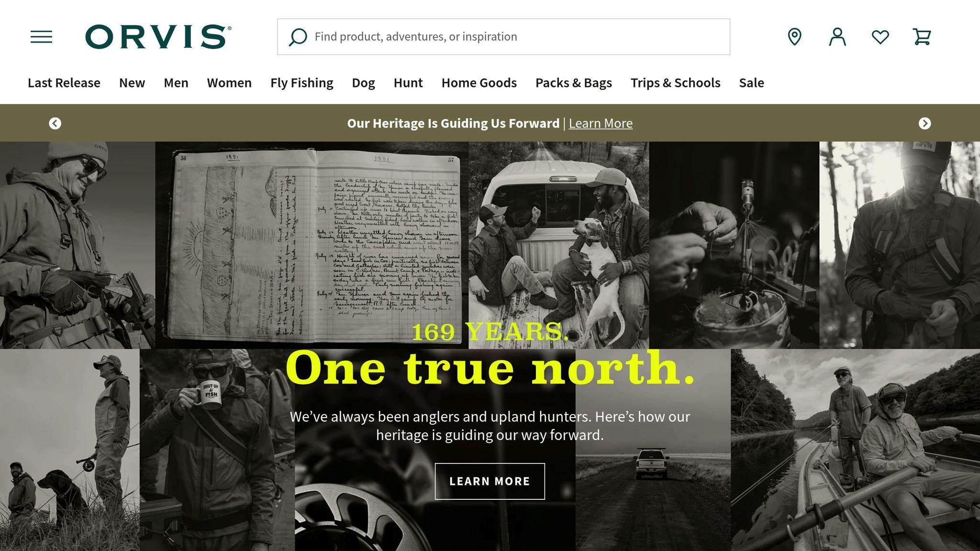Viewport: 980px width, 551px height.
Task: Click the banner Learn More link
Action: point(601,123)
